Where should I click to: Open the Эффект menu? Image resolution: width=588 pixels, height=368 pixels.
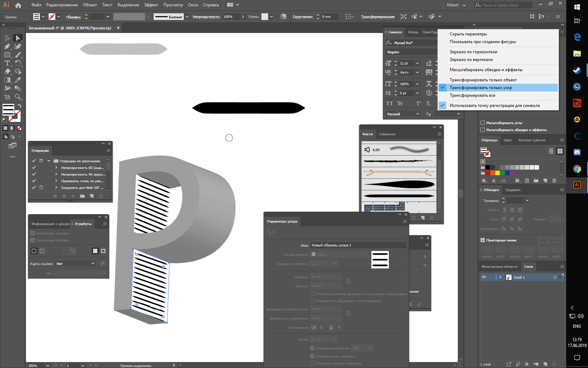coord(151,5)
